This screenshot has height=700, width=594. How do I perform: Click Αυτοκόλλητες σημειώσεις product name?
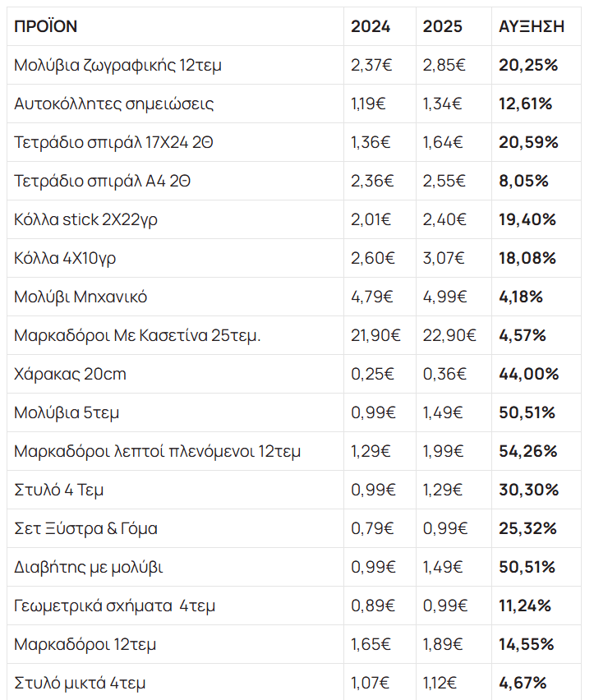tap(114, 104)
